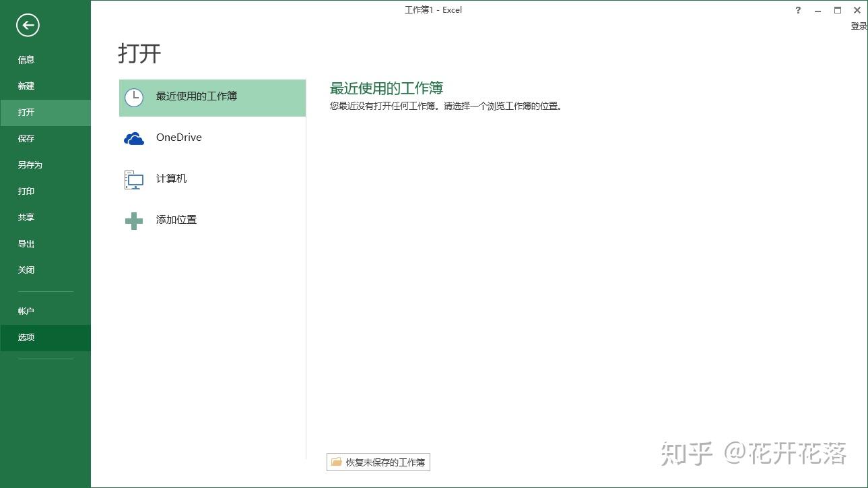Maximize the Excel window
This screenshot has height=488, width=868.
coord(838,10)
